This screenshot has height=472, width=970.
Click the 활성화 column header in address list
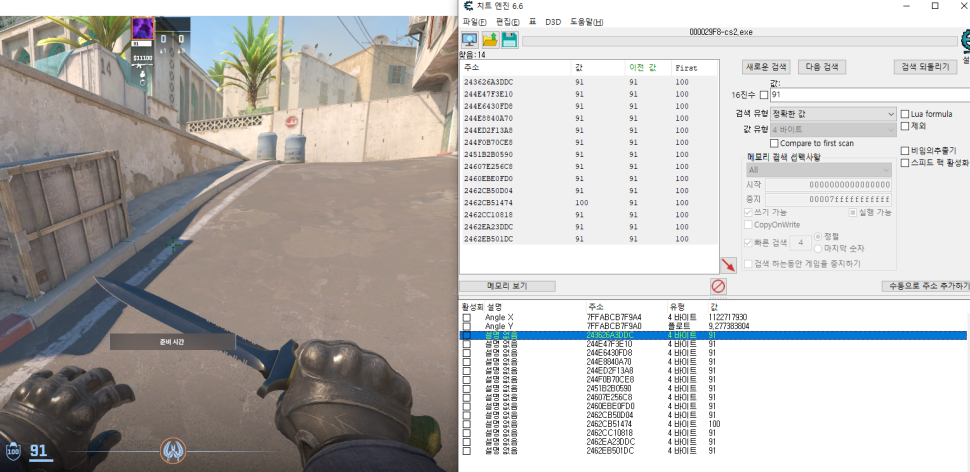473,307
